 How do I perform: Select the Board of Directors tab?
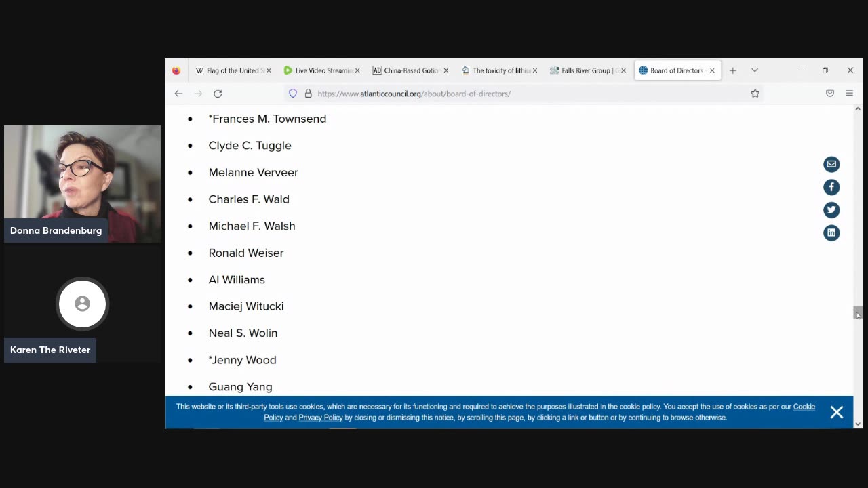pyautogui.click(x=677, y=70)
